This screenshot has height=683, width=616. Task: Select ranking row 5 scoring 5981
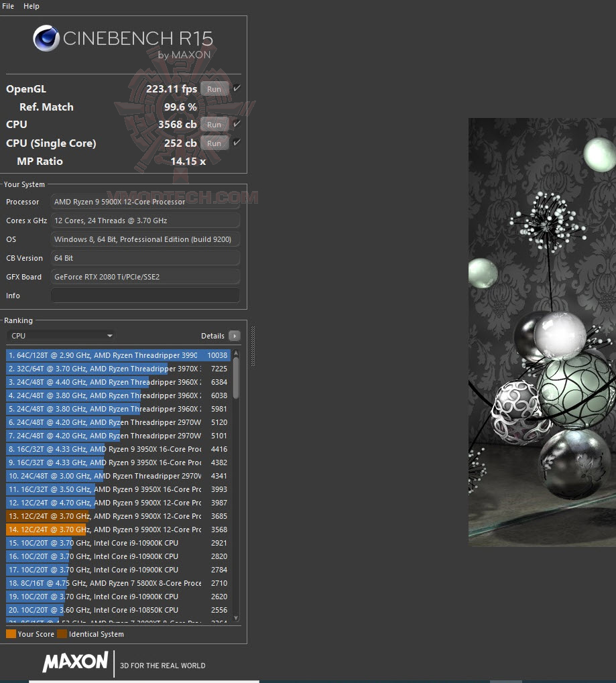click(118, 409)
